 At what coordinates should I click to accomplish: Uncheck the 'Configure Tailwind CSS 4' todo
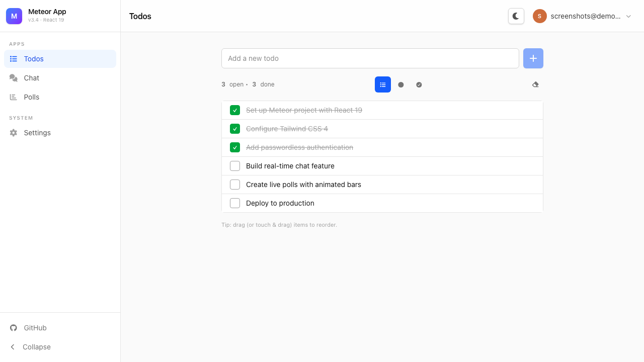pos(234,129)
